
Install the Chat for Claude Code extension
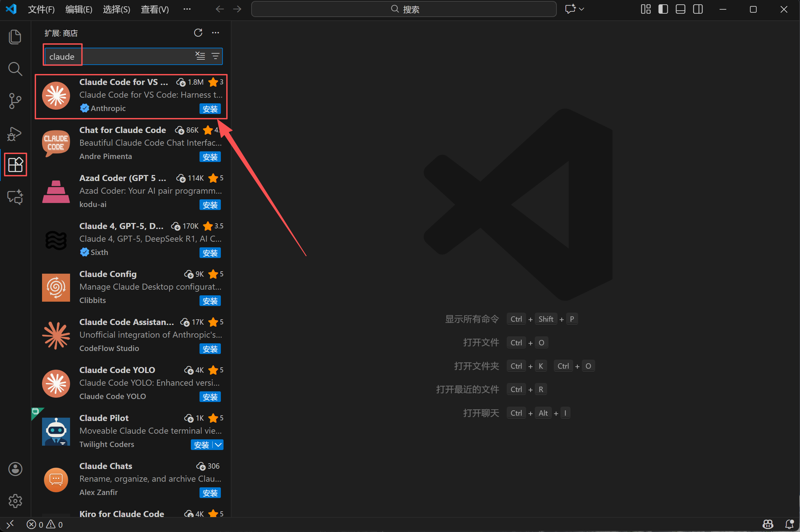coord(210,157)
